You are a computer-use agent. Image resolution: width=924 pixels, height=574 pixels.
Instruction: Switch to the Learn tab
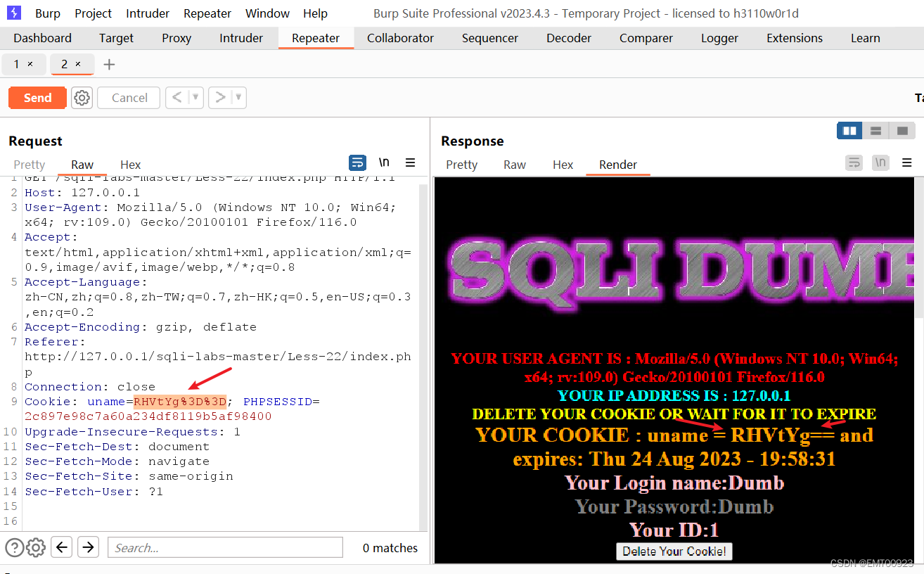pos(866,38)
